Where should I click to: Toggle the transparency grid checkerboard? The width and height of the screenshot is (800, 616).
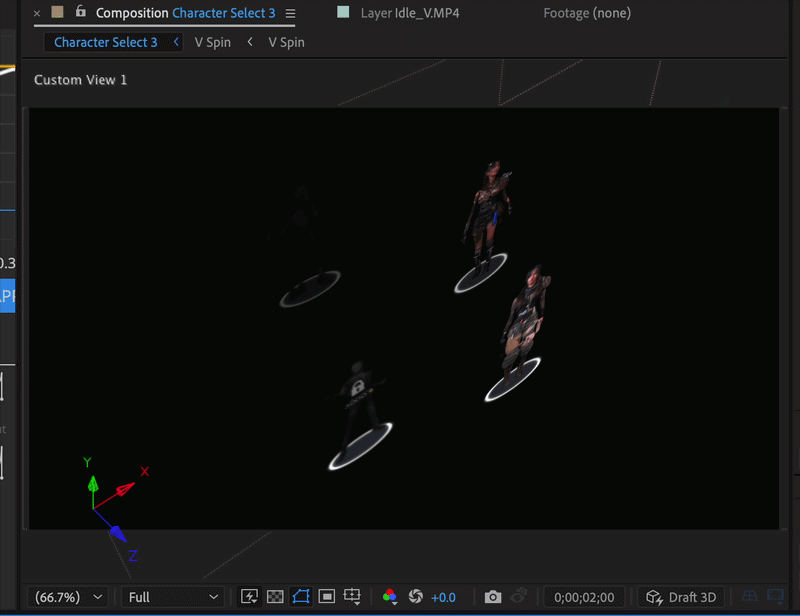coord(275,597)
